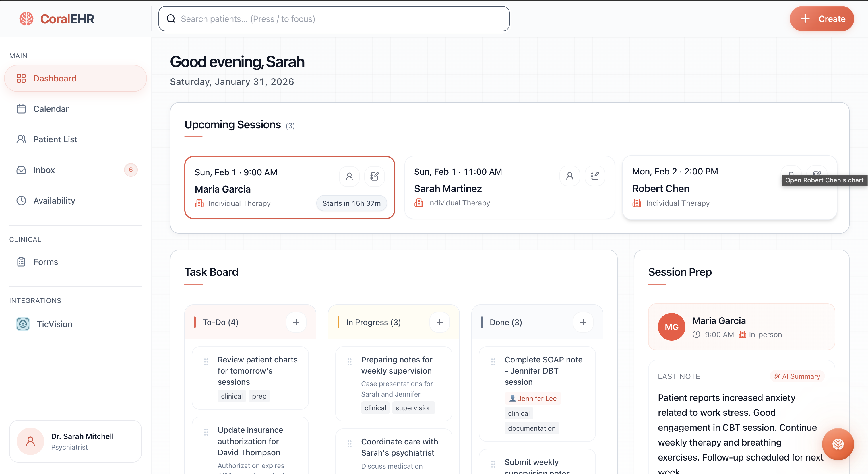The width and height of the screenshot is (868, 474).
Task: Click drag handle on Review patient charts task
Action: point(206,362)
